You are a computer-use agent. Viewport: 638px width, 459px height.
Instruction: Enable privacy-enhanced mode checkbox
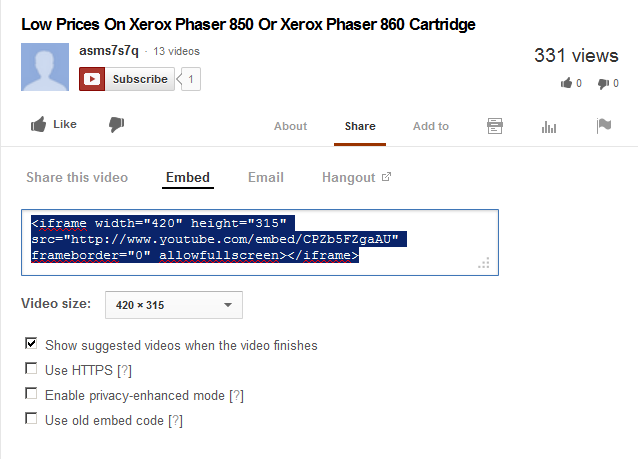31,394
